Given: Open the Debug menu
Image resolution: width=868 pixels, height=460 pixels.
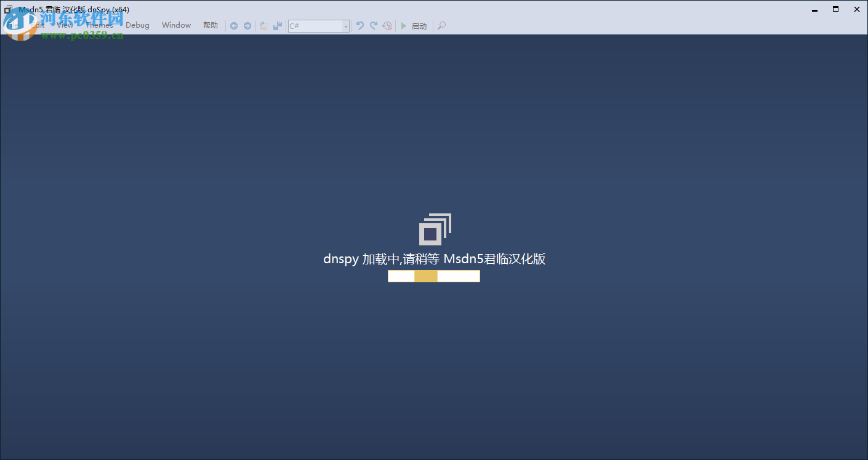Looking at the screenshot, I should coord(137,25).
